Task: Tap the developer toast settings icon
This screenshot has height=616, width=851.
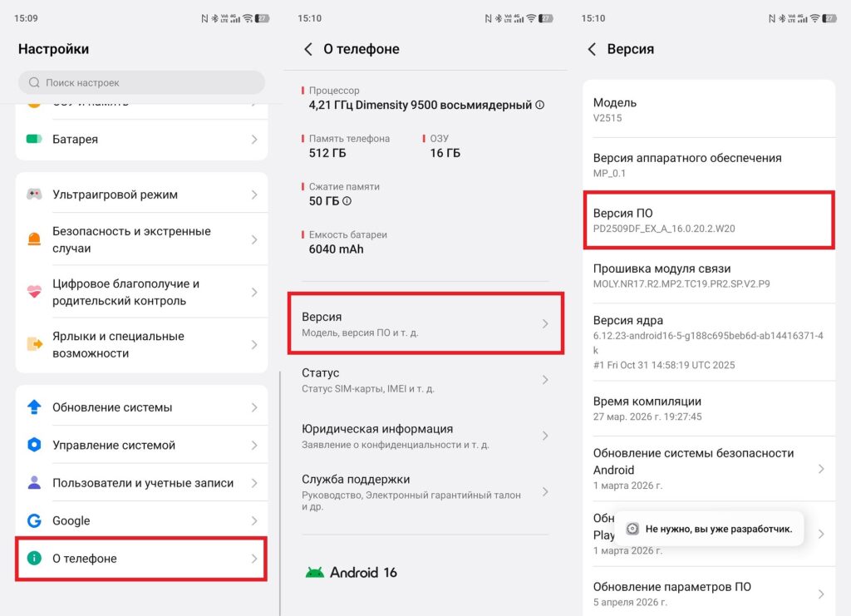Action: point(632,529)
